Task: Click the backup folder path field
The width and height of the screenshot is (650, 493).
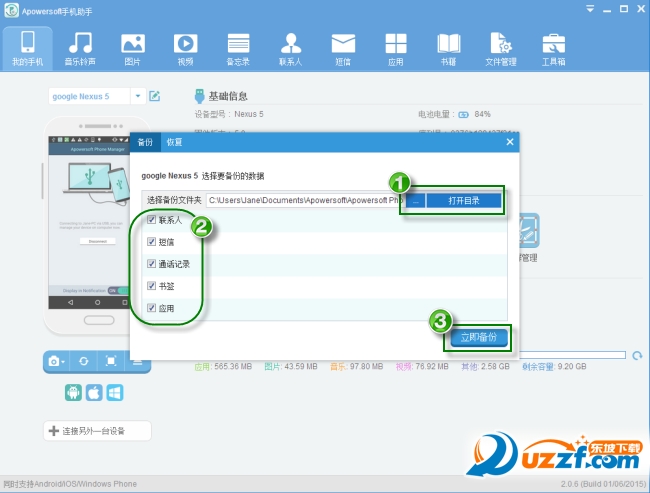Action: click(305, 200)
